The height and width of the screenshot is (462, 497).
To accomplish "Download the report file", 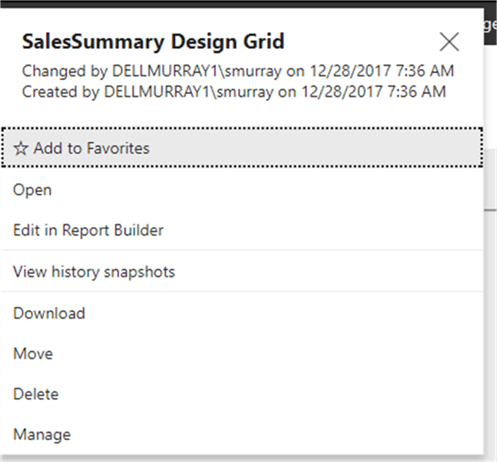I will pos(242,313).
